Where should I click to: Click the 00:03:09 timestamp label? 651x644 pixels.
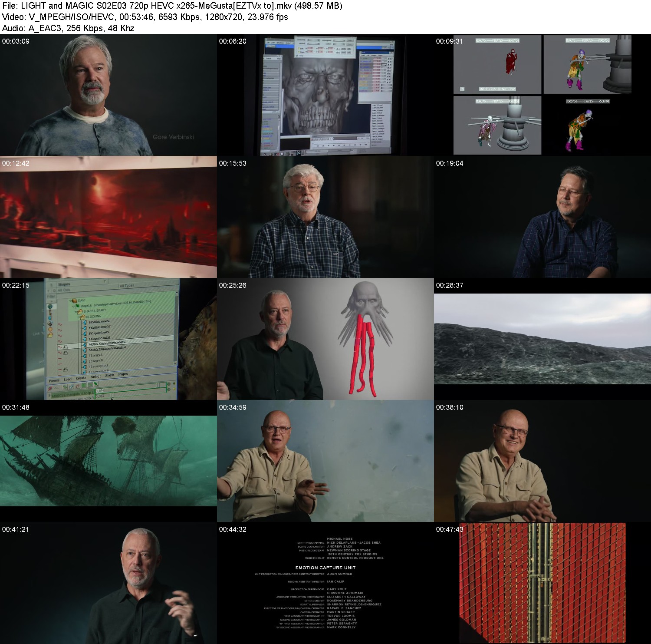pyautogui.click(x=16, y=41)
